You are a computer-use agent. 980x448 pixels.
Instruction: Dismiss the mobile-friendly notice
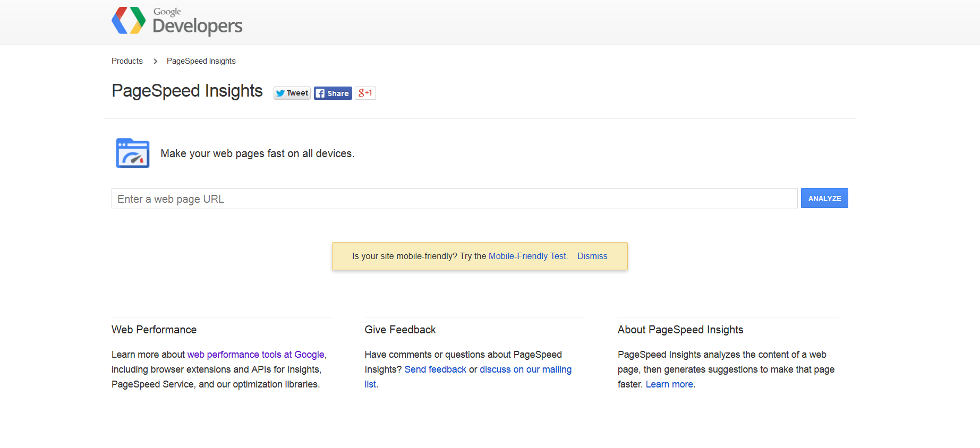click(x=592, y=256)
